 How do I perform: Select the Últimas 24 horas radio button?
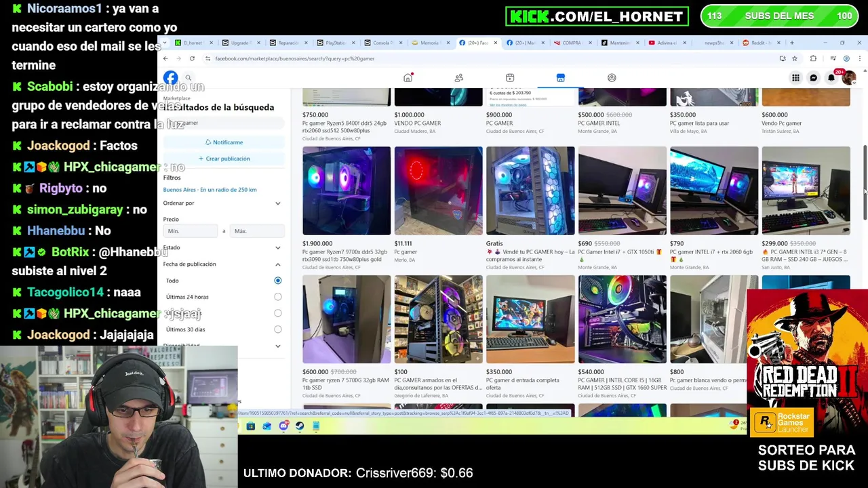[x=277, y=297]
